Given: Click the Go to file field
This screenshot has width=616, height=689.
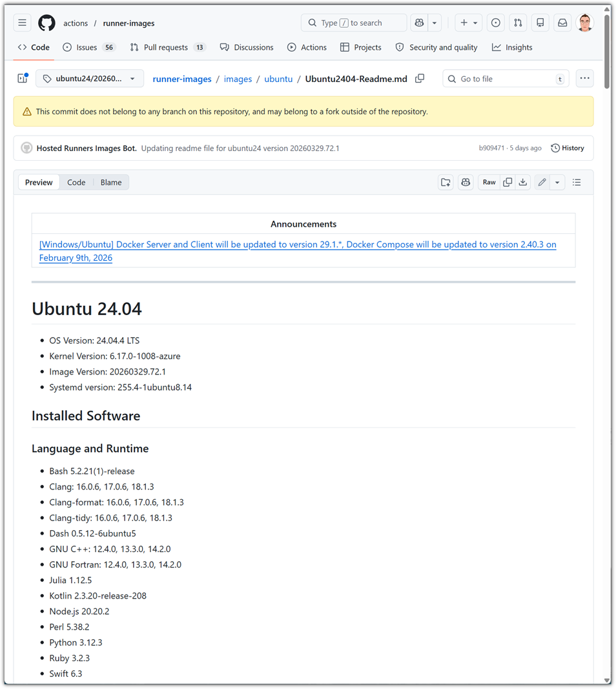Looking at the screenshot, I should (506, 79).
